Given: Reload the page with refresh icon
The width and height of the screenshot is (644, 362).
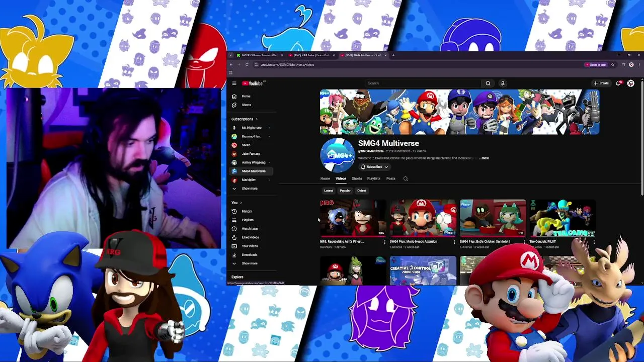Looking at the screenshot, I should point(247,65).
